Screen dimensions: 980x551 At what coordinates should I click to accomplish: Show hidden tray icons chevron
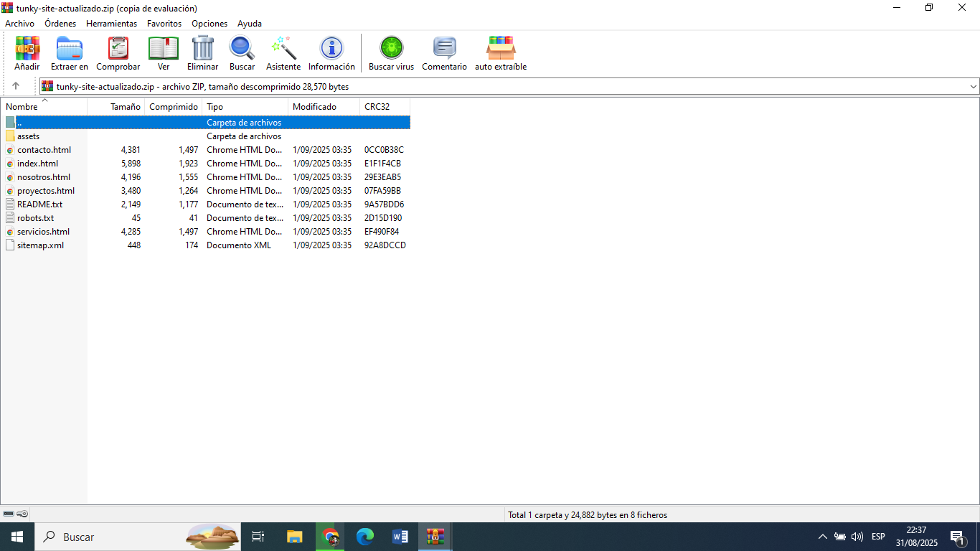[822, 537]
